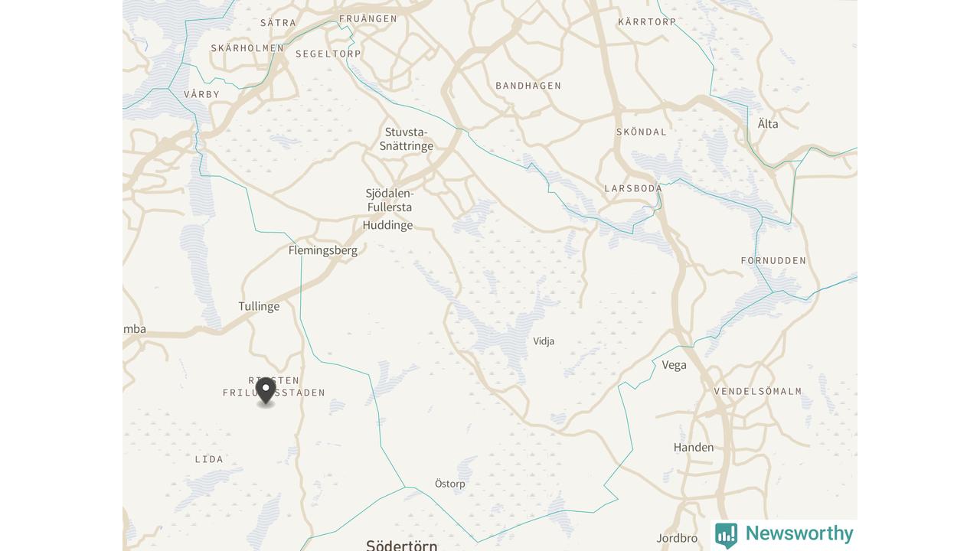Viewport: 980px width, 551px height.
Task: Open the Newsworthy link text
Action: coord(799,533)
